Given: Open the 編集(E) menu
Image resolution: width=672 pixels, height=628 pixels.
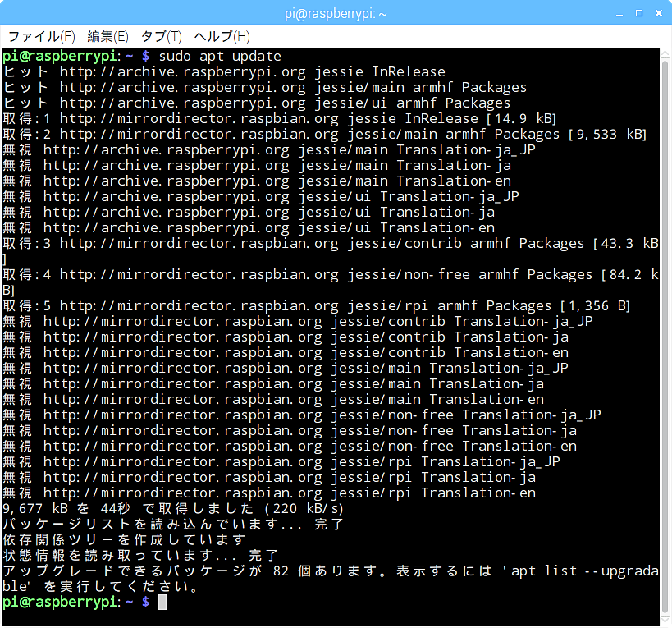Looking at the screenshot, I should [x=107, y=36].
